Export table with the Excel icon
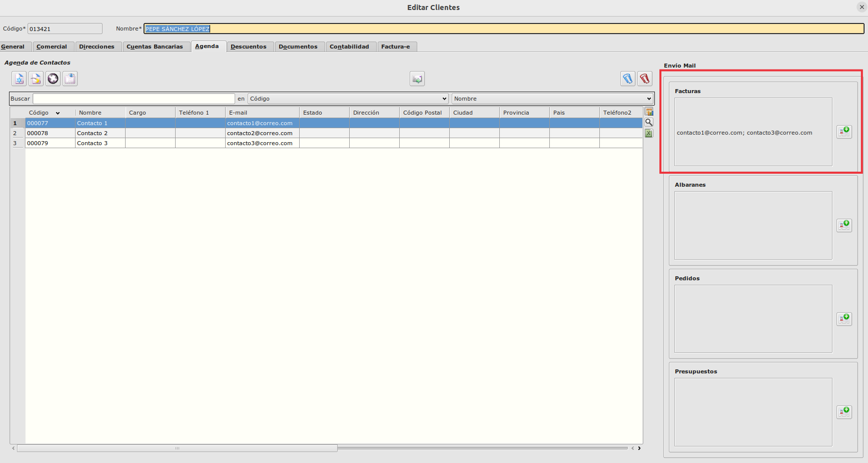 [649, 133]
